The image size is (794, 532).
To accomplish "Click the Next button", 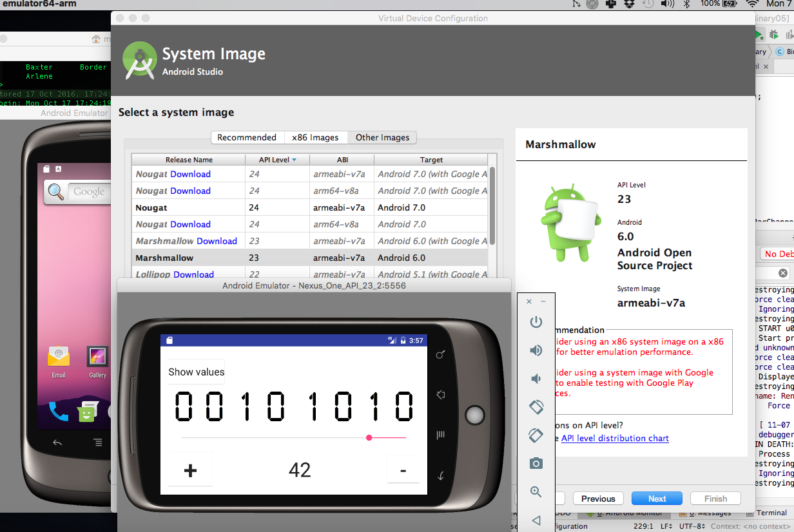I will pyautogui.click(x=657, y=499).
